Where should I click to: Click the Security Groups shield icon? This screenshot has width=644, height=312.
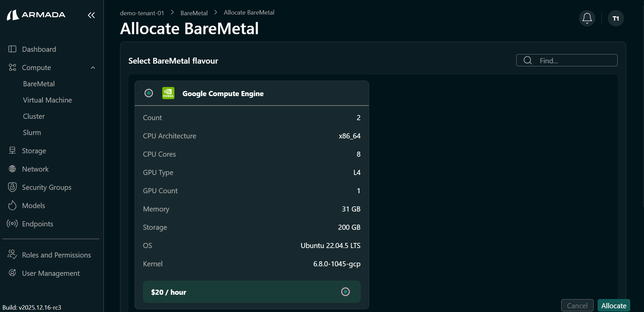(x=12, y=187)
